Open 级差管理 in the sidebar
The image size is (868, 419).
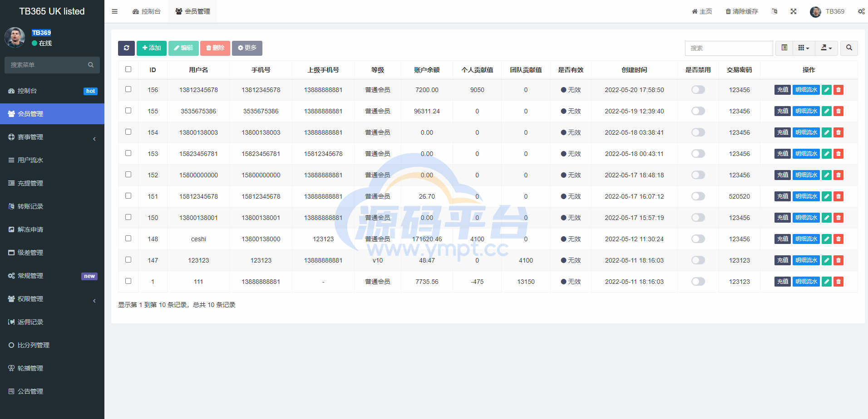(52, 253)
